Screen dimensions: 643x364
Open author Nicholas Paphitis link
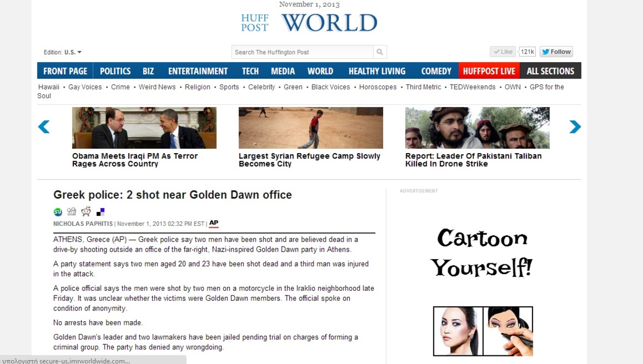click(83, 224)
